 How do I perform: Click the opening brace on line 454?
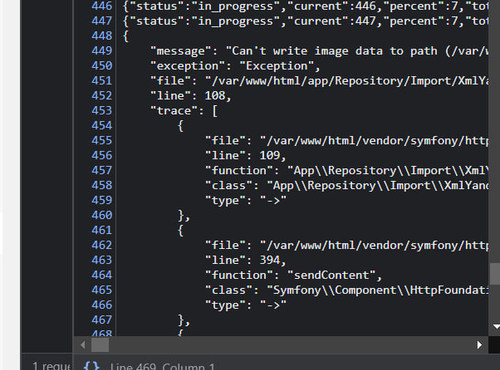click(180, 126)
